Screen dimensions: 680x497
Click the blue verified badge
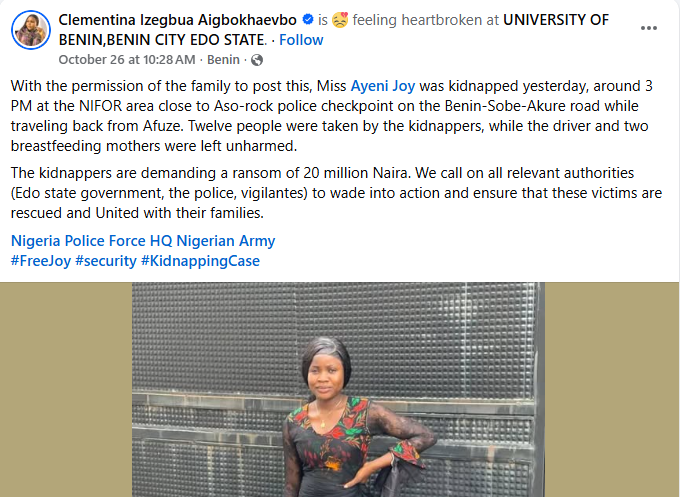(x=309, y=20)
